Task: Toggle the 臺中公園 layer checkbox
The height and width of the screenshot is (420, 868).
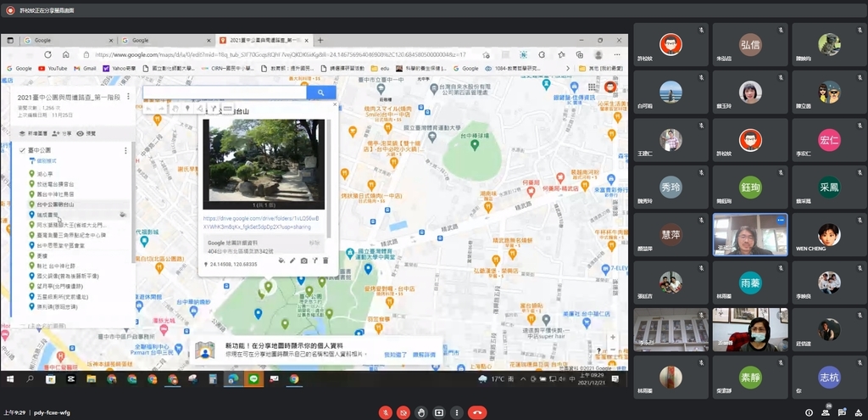Action: 22,150
